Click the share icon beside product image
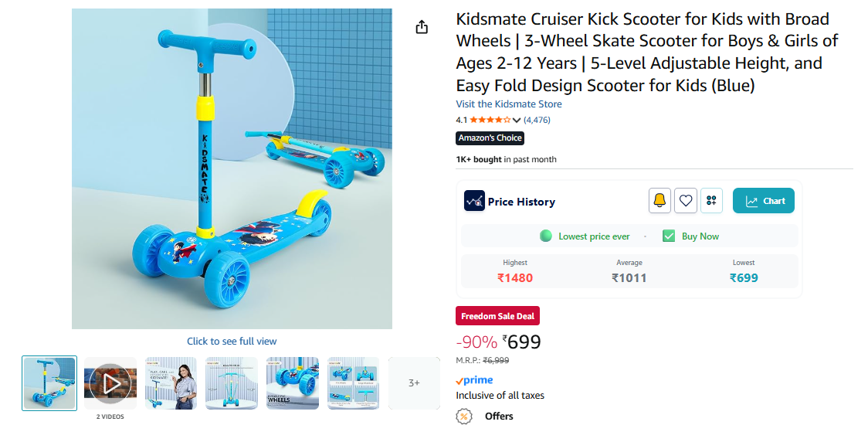Screen dimensions: 868x425 click(422, 27)
